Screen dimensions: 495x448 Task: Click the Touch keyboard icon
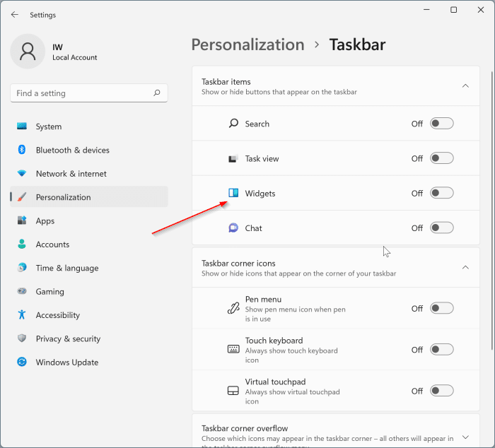coord(233,349)
